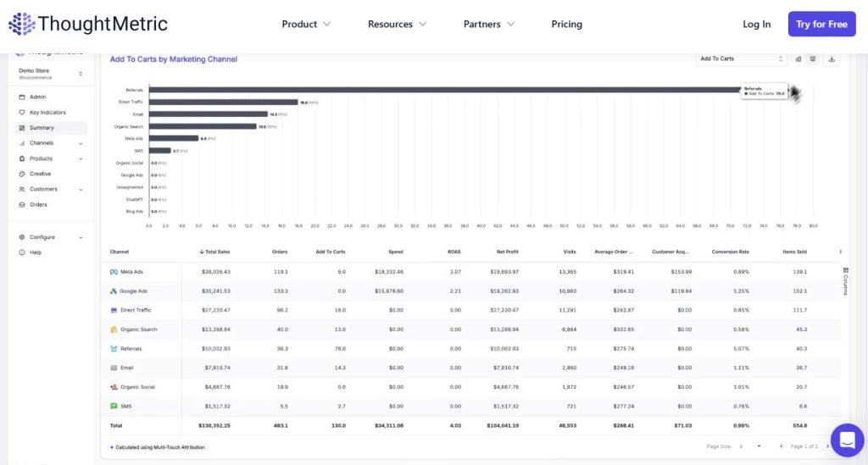
Task: Open the Add To Carts metric dropdown
Action: (741, 58)
